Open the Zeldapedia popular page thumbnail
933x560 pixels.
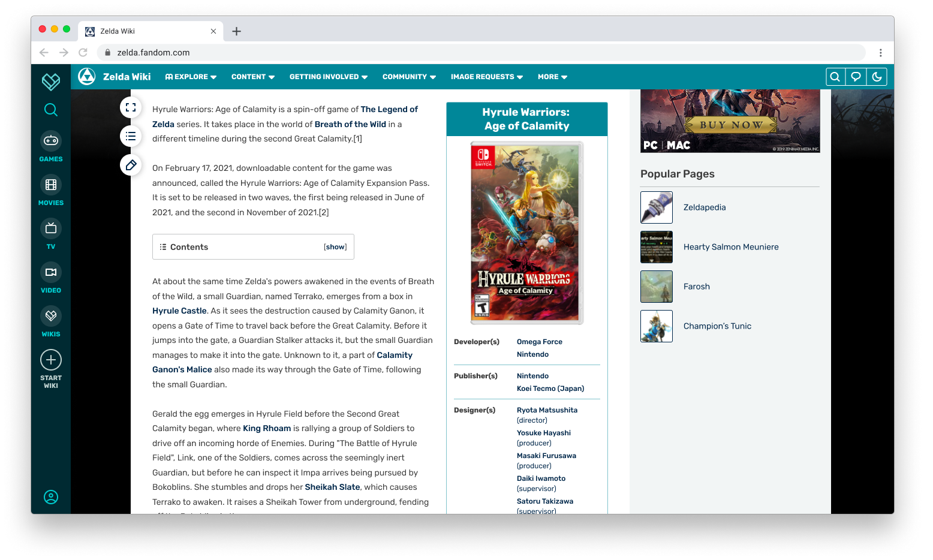(657, 207)
